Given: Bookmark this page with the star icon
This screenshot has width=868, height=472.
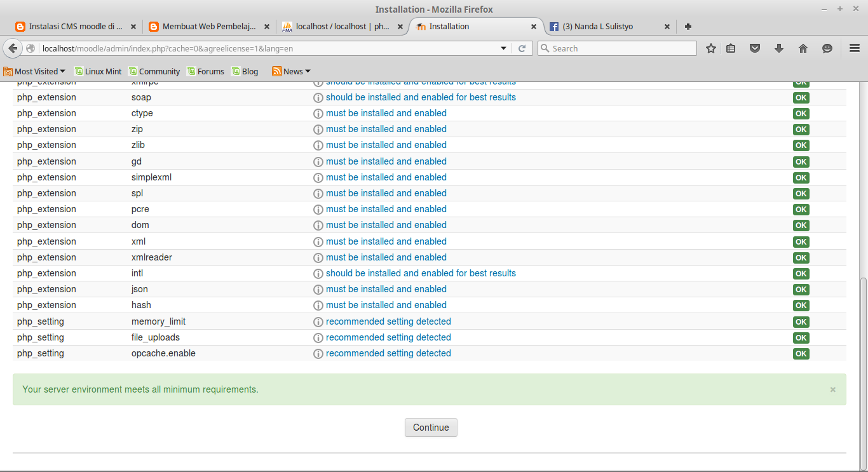Looking at the screenshot, I should 711,48.
